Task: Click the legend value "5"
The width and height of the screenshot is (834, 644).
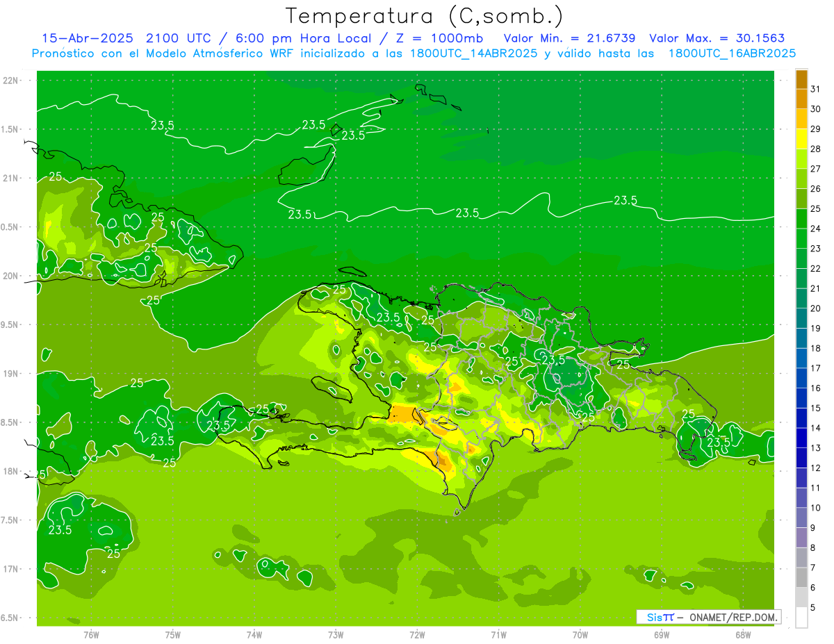Action: tap(812, 608)
